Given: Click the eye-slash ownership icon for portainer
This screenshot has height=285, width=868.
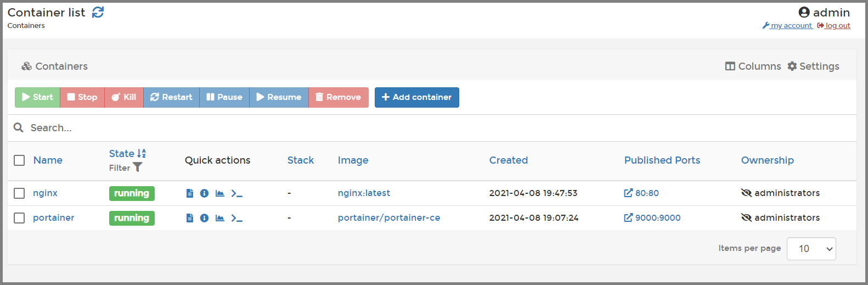Looking at the screenshot, I should point(746,217).
